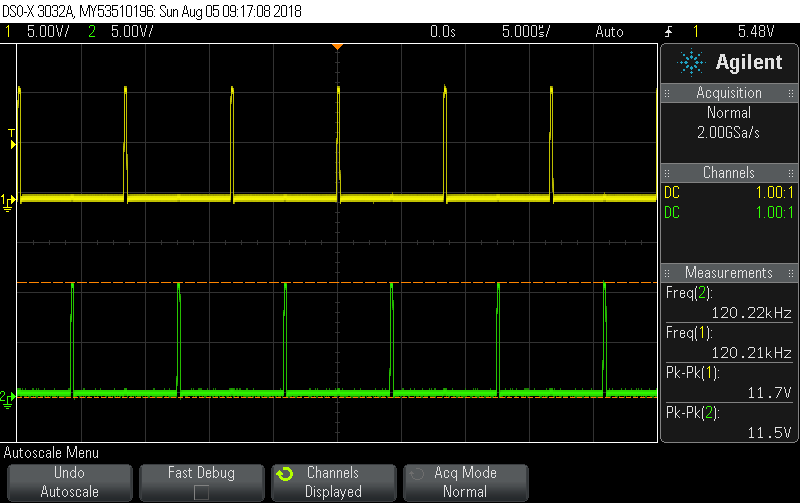Click the Measurements panel right grip dots
Viewport: 800px width, 503px height.
pos(791,273)
